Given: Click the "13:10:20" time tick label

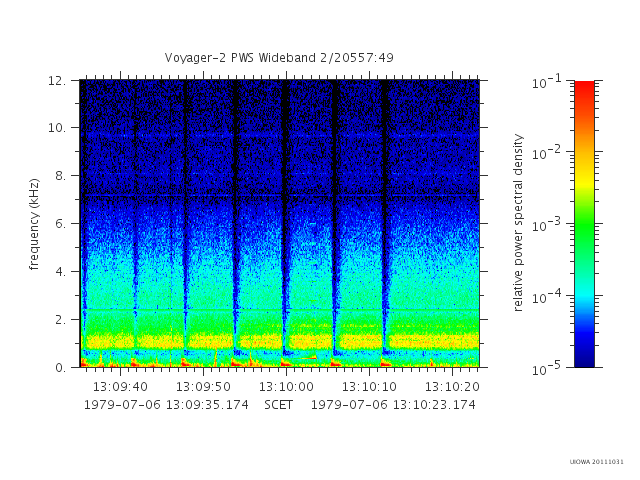Looking at the screenshot, I should 452,387.
